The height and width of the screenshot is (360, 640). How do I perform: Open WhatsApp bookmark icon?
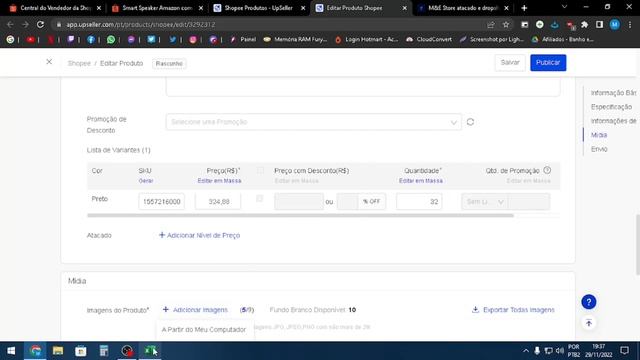pos(111,40)
